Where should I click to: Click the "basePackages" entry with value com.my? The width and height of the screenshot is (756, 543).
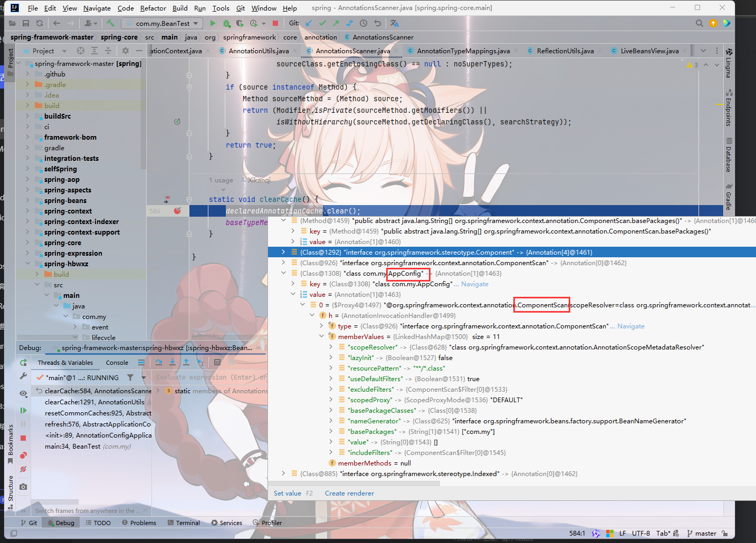421,431
